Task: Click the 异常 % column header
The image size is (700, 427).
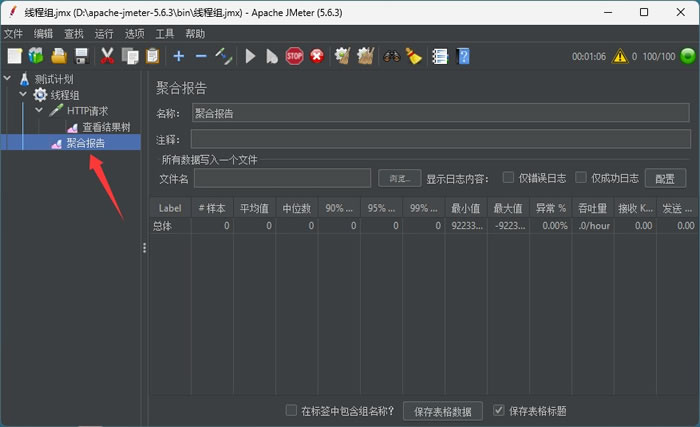Action: click(x=551, y=208)
